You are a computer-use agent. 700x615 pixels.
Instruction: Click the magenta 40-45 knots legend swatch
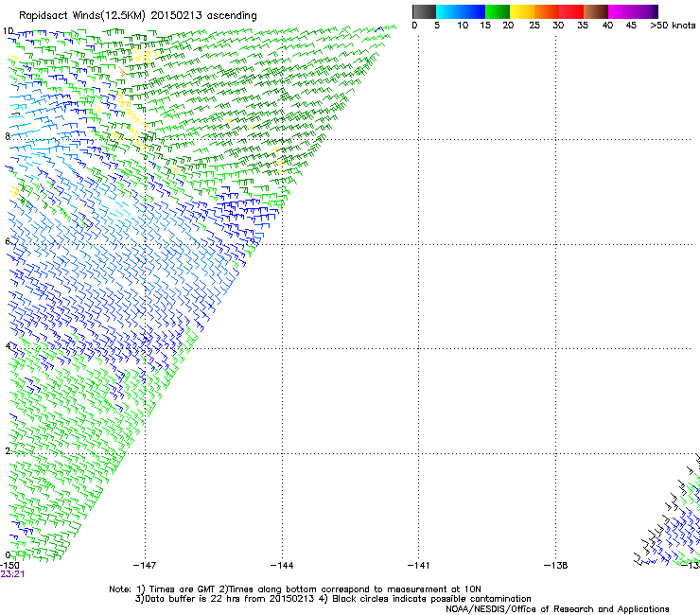click(621, 11)
